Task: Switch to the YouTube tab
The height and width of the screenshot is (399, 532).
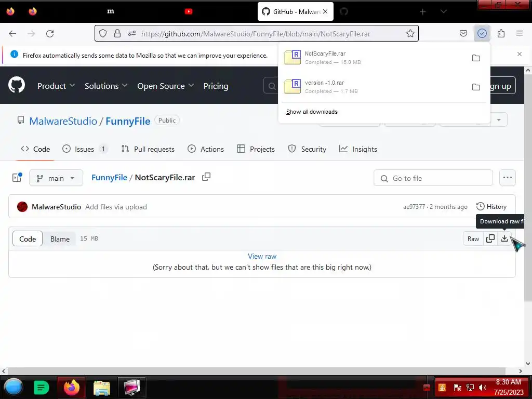Action: (x=189, y=11)
